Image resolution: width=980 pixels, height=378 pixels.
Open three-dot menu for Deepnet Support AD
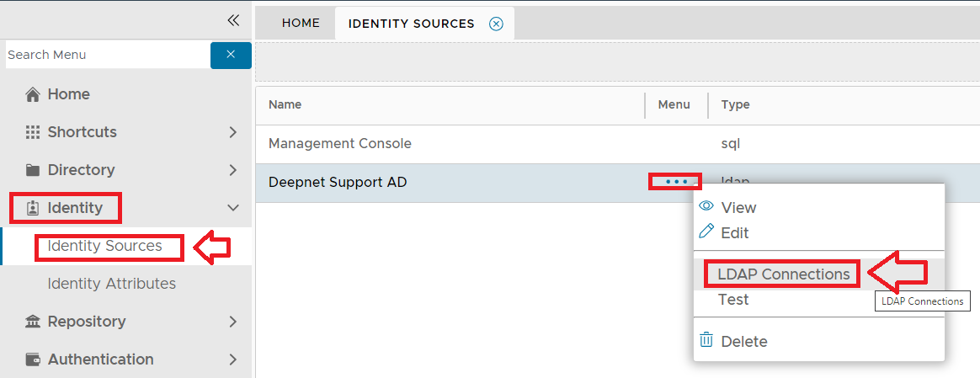pos(676,182)
